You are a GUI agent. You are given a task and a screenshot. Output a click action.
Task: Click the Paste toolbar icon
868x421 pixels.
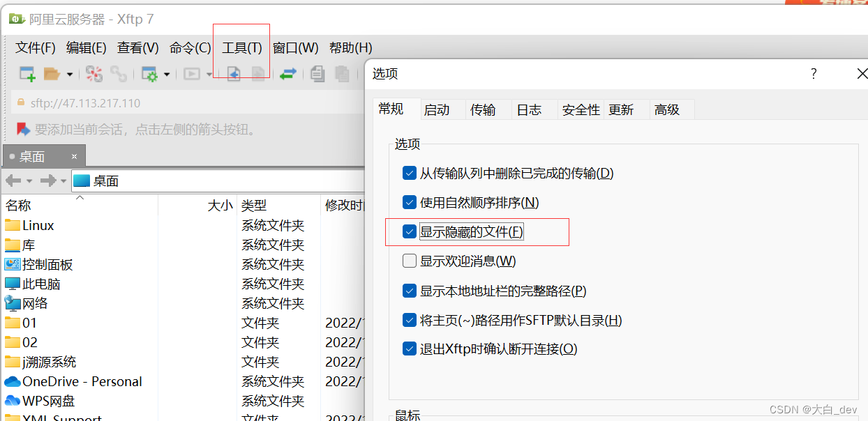point(342,74)
